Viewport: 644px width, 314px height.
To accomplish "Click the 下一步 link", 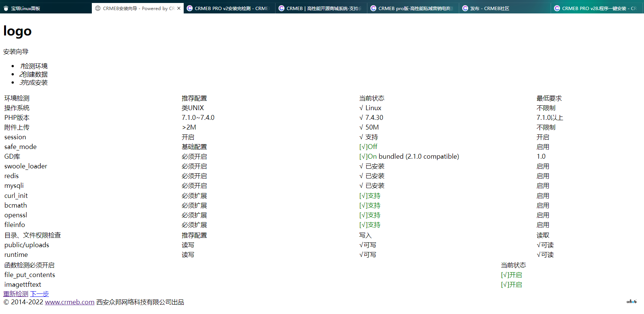I will [40, 294].
